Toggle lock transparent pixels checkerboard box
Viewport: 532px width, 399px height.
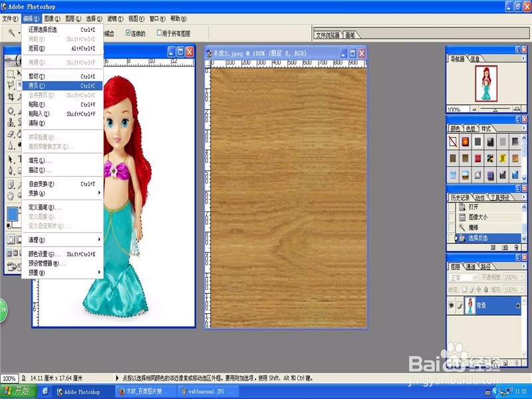pos(464,289)
